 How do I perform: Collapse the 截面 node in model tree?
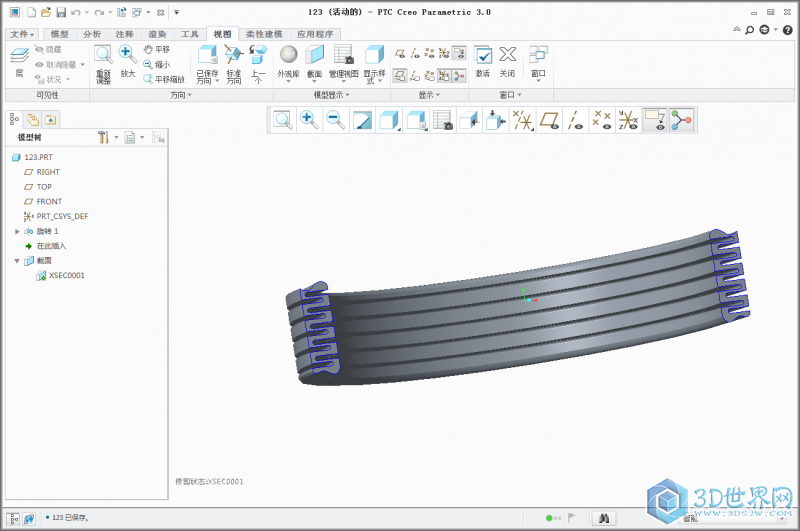(17, 260)
